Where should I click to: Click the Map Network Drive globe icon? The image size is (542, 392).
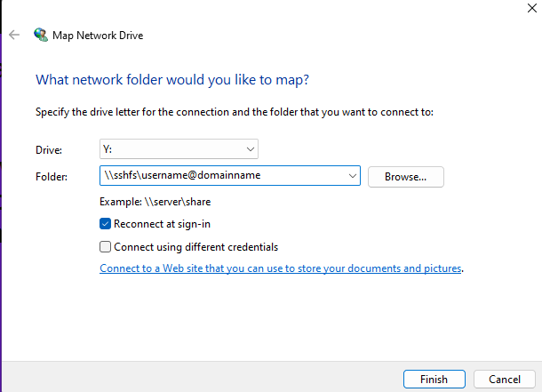tap(41, 35)
